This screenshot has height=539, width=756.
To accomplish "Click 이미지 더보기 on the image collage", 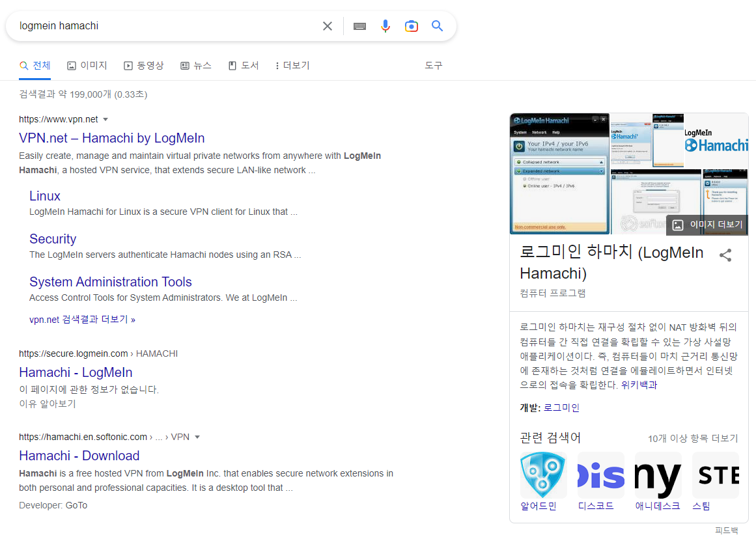I will coord(707,225).
